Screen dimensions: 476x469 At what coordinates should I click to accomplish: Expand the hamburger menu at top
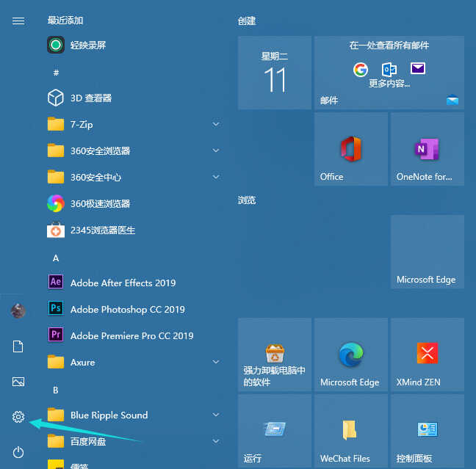(x=18, y=21)
